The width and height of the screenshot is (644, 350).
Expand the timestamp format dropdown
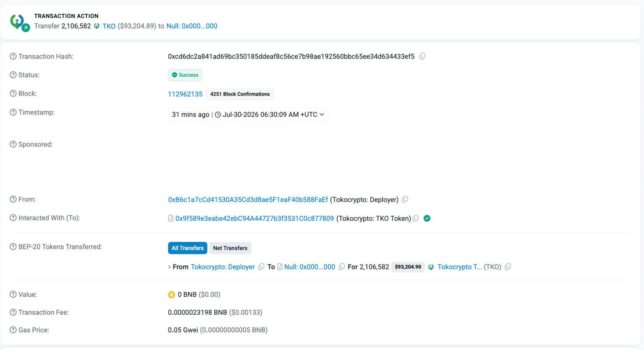[322, 114]
